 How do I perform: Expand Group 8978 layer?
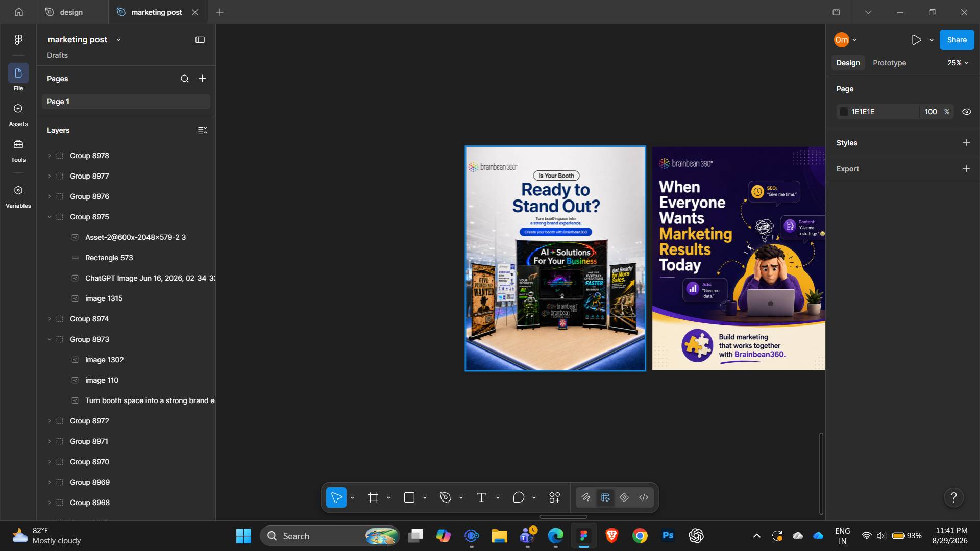[x=50, y=156]
